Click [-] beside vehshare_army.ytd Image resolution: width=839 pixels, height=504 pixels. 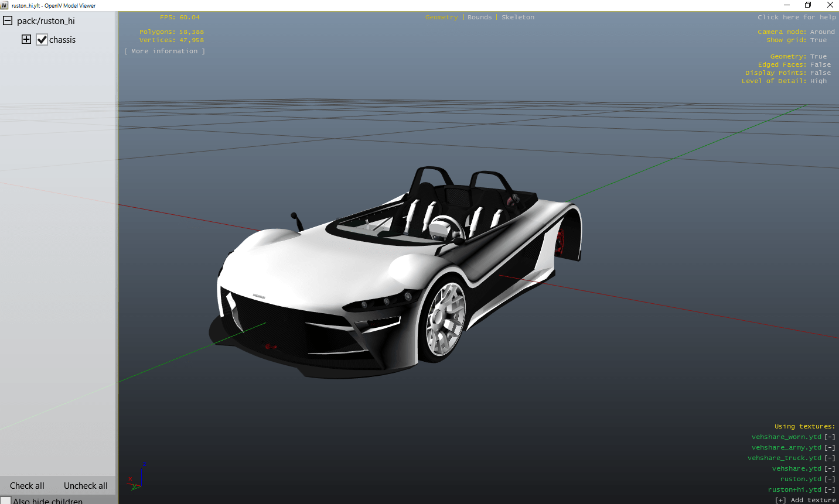[x=830, y=448]
